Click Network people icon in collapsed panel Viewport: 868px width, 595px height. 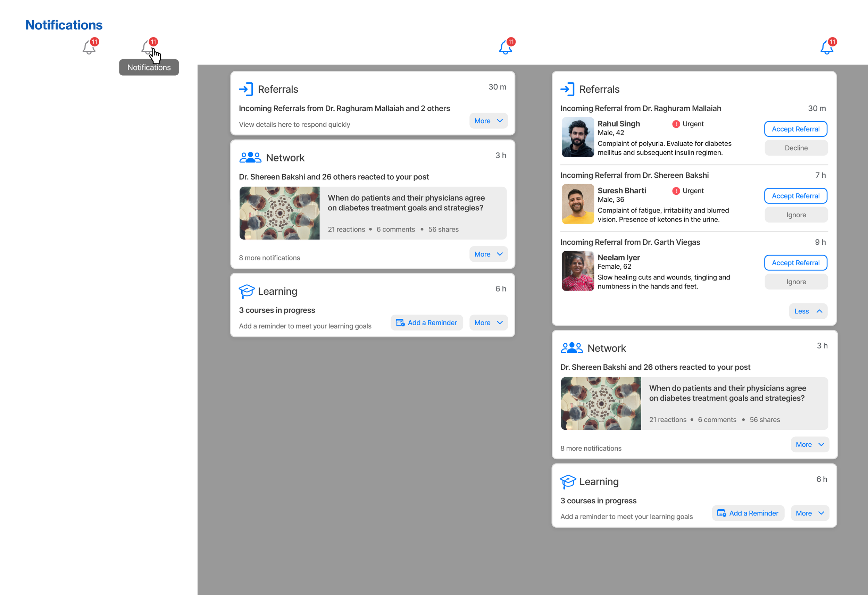click(250, 158)
